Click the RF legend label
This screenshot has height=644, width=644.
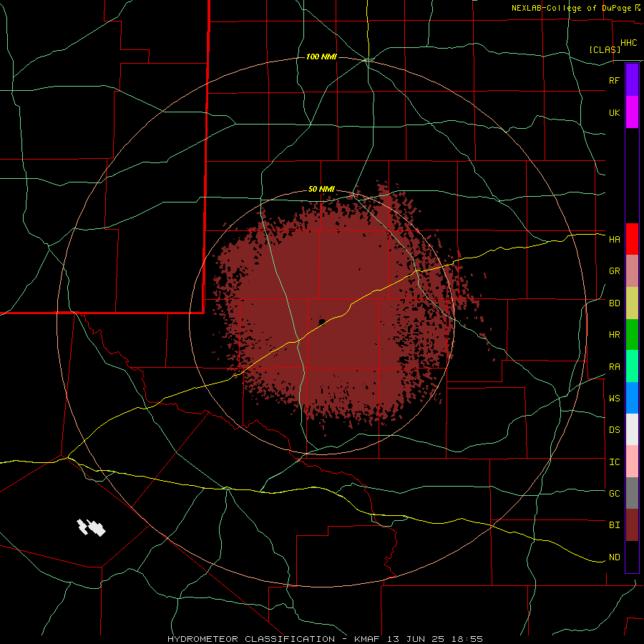pyautogui.click(x=614, y=80)
